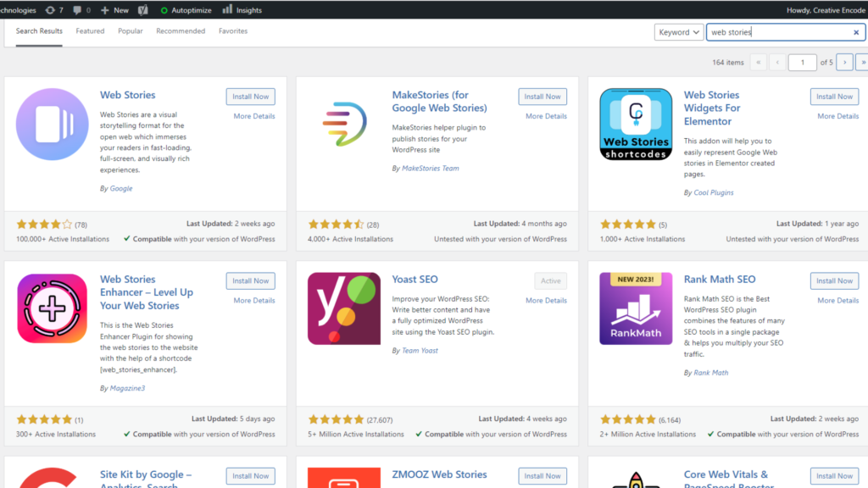Open the + New menu in the admin bar
The image size is (868, 488).
click(114, 10)
